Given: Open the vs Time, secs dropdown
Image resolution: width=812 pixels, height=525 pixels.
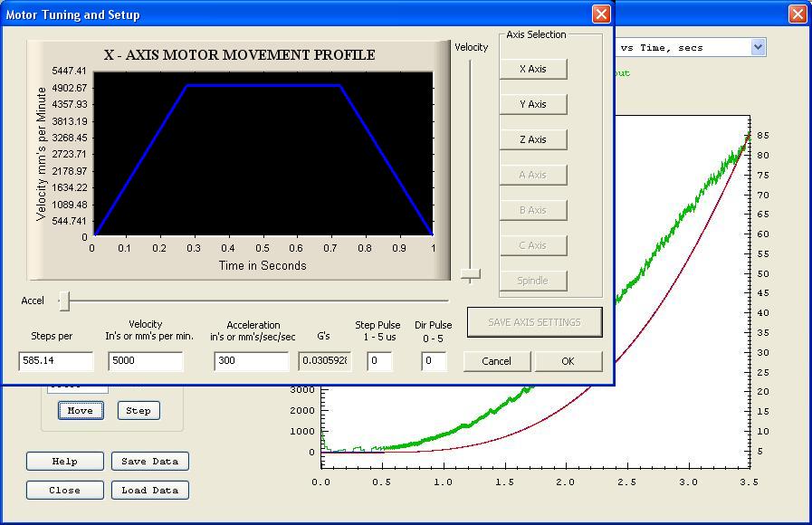Looking at the screenshot, I should tap(758, 47).
